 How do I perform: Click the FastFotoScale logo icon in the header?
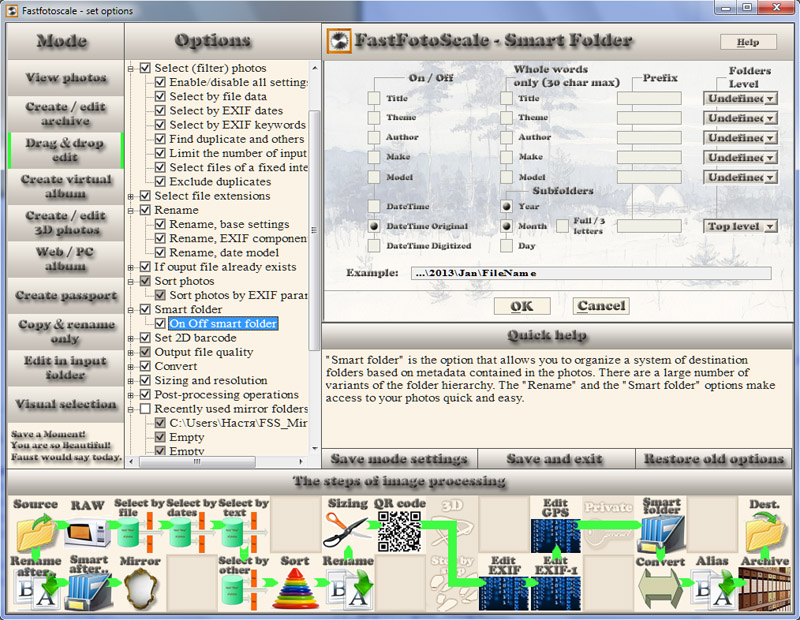point(339,41)
